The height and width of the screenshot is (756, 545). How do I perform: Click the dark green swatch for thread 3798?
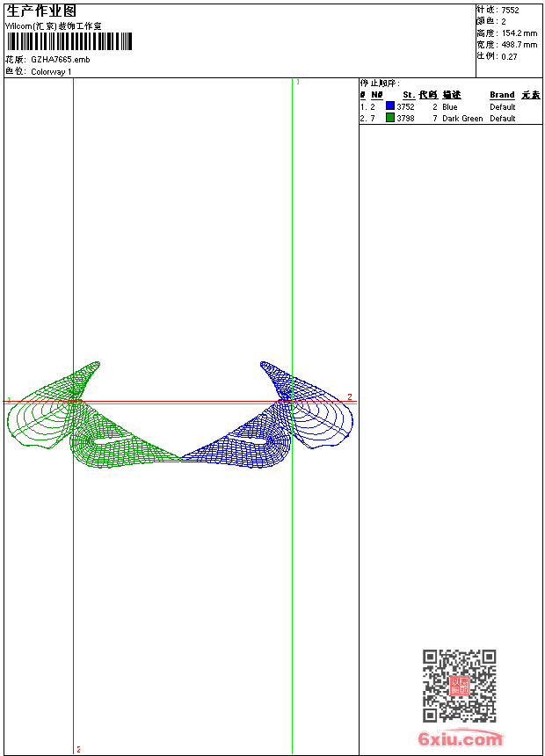[x=390, y=117]
